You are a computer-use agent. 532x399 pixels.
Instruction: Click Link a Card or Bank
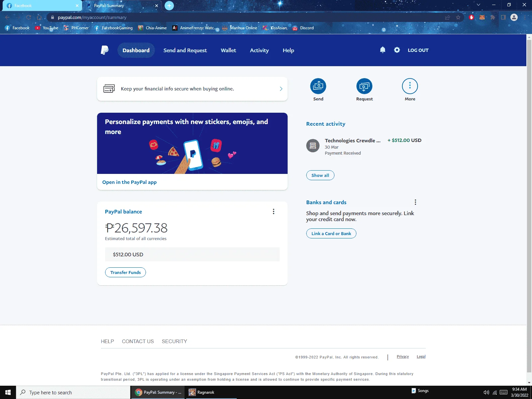coord(331,233)
